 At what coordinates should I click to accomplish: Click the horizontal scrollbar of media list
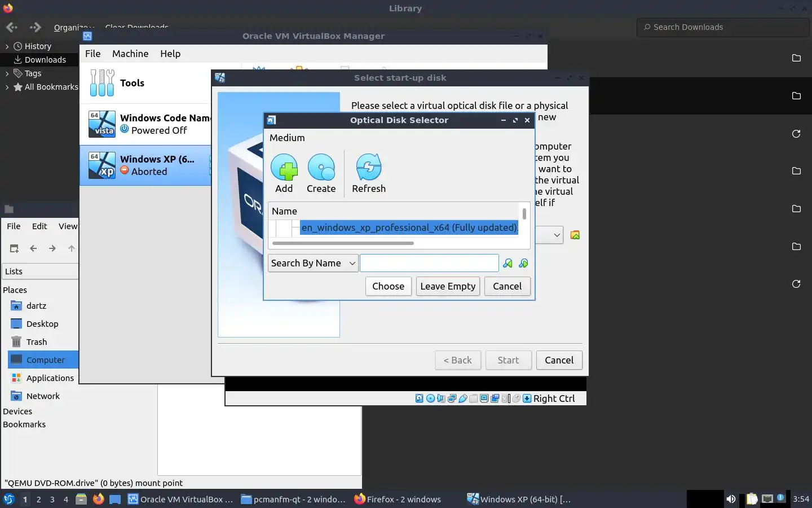pos(343,243)
